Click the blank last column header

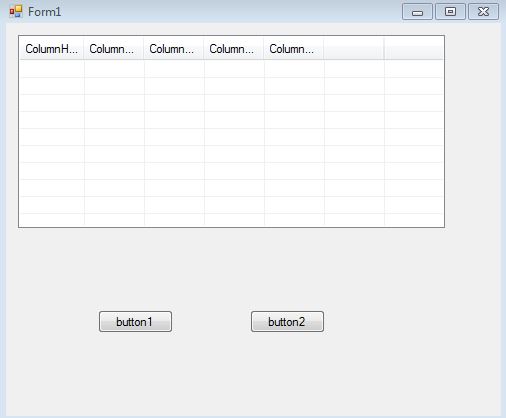414,49
